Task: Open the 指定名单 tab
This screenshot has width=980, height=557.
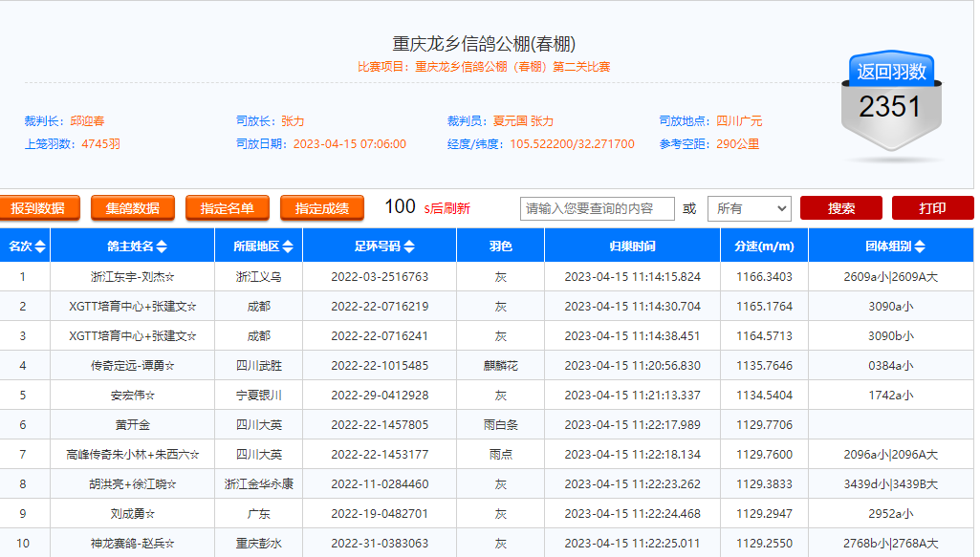Action: 228,208
